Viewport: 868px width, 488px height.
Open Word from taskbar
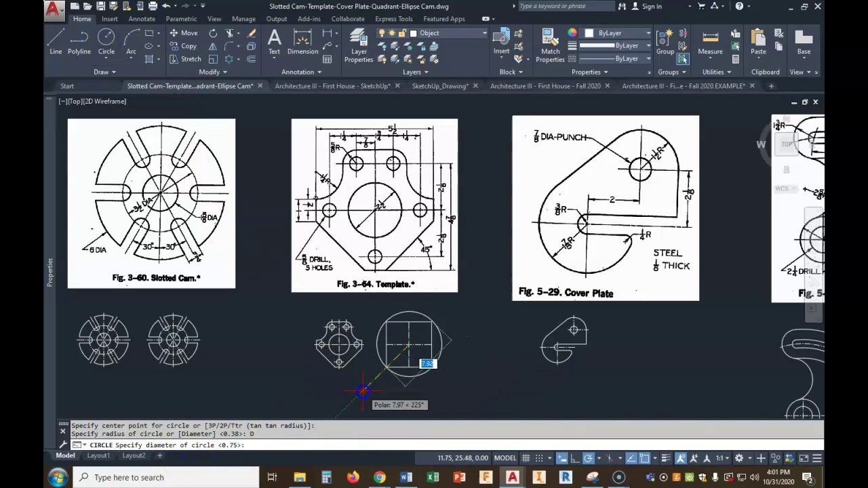pyautogui.click(x=406, y=477)
